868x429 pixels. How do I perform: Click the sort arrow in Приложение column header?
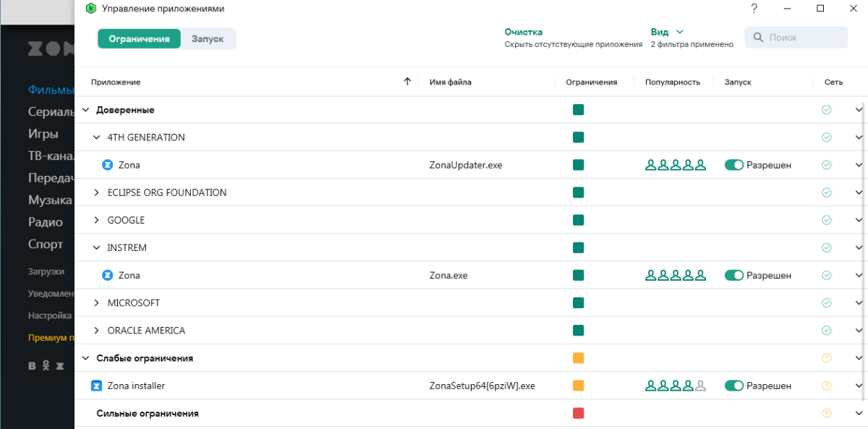pyautogui.click(x=407, y=82)
